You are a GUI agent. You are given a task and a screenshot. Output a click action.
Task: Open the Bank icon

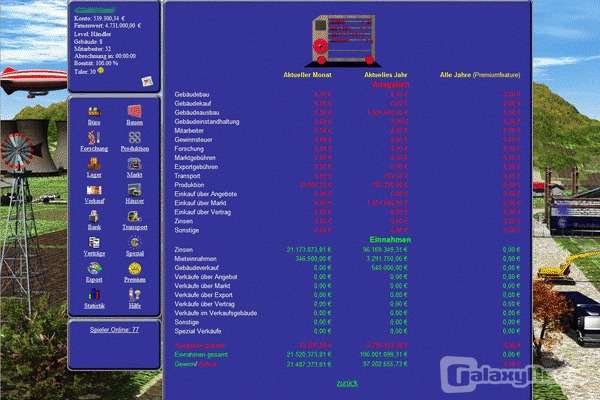pos(94,216)
